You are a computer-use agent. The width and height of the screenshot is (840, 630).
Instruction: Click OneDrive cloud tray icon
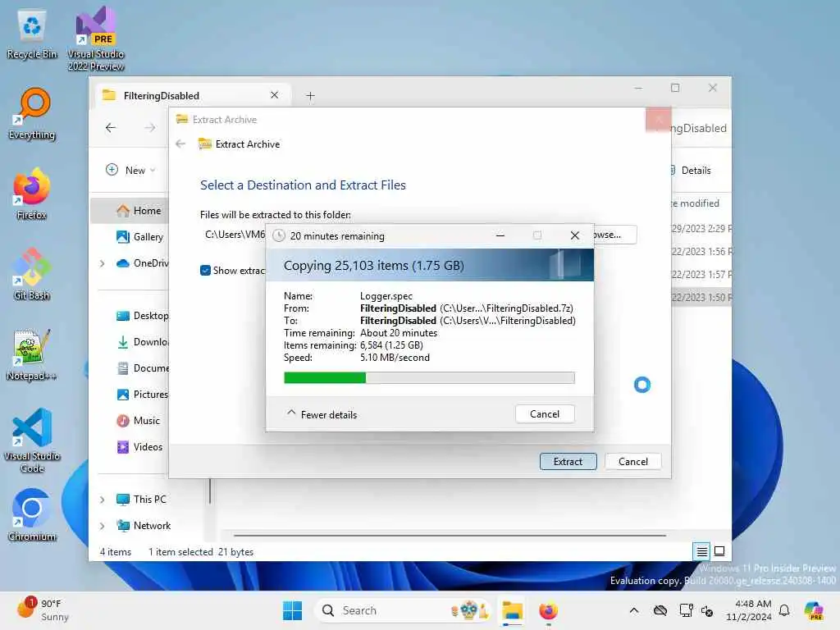coord(660,610)
